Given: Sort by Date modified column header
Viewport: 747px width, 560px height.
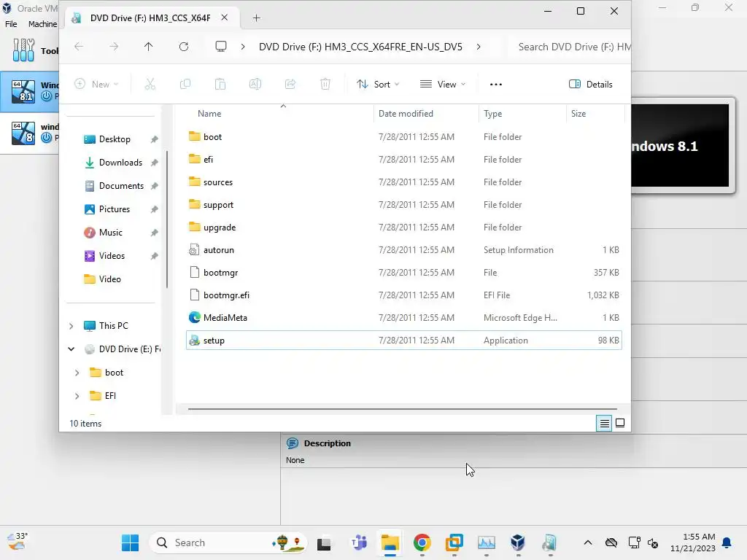Looking at the screenshot, I should point(406,114).
